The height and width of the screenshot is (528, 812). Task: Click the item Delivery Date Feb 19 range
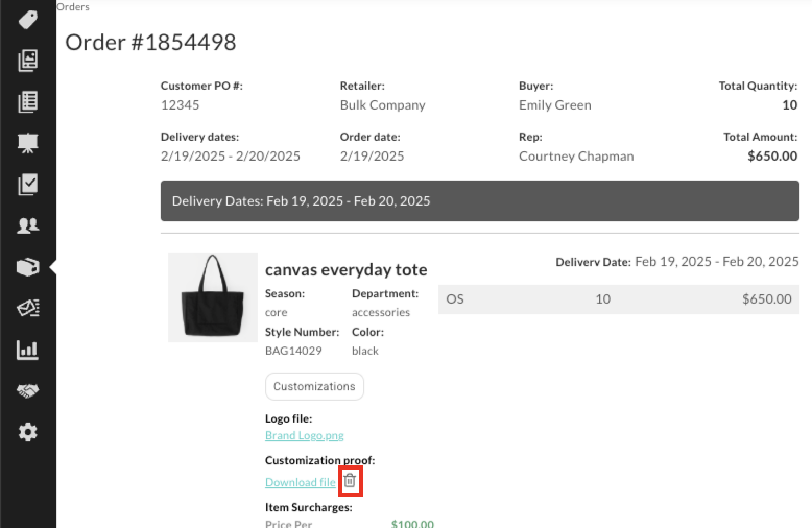coord(717,261)
